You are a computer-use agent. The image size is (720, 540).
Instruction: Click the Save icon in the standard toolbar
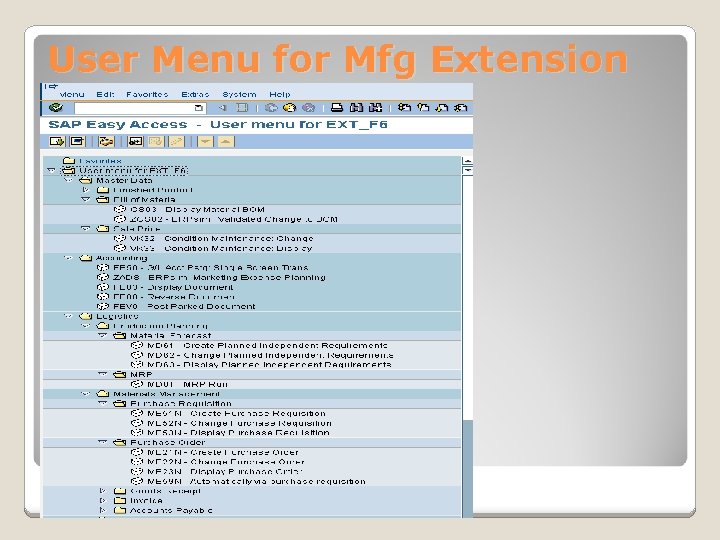click(x=242, y=107)
